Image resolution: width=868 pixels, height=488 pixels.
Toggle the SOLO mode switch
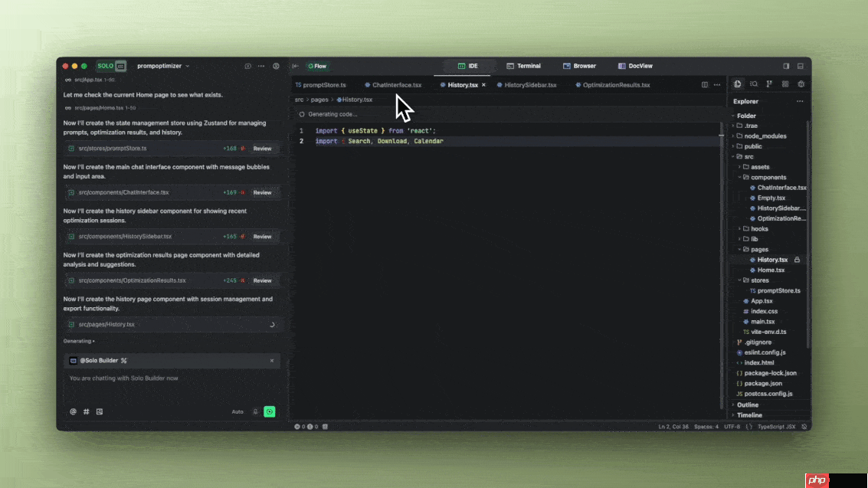pyautogui.click(x=111, y=66)
